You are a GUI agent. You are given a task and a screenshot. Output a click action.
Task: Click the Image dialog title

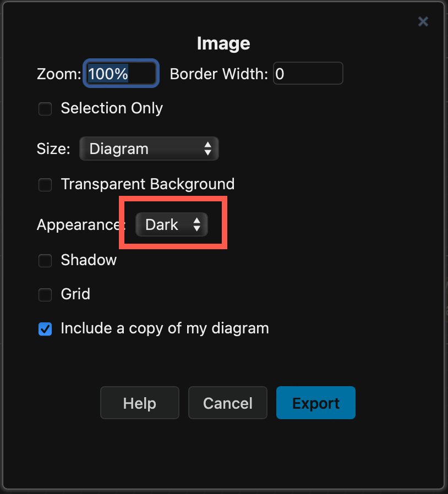click(223, 43)
